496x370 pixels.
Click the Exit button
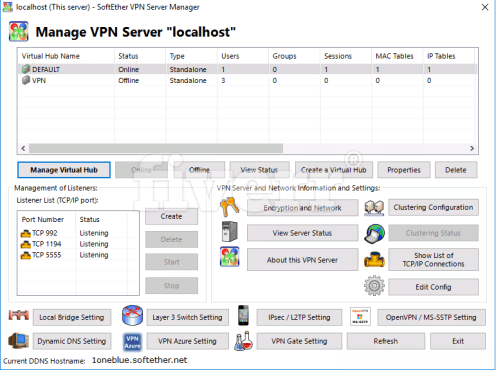point(458,341)
